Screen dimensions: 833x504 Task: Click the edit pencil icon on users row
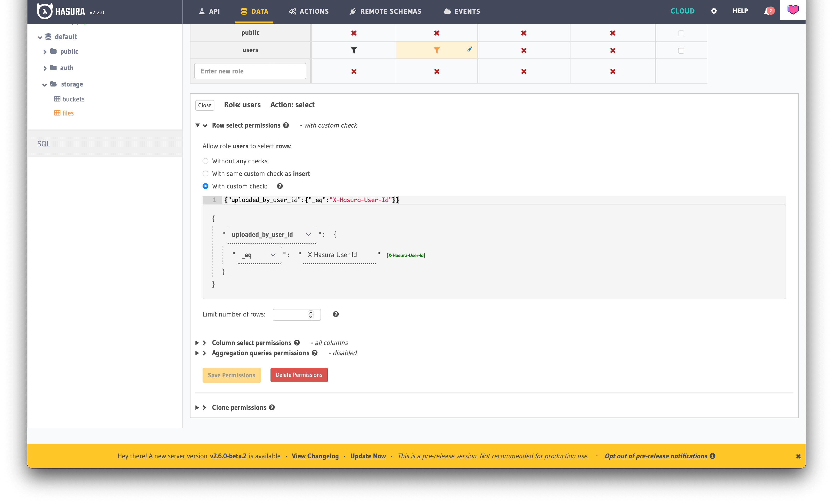click(x=470, y=50)
